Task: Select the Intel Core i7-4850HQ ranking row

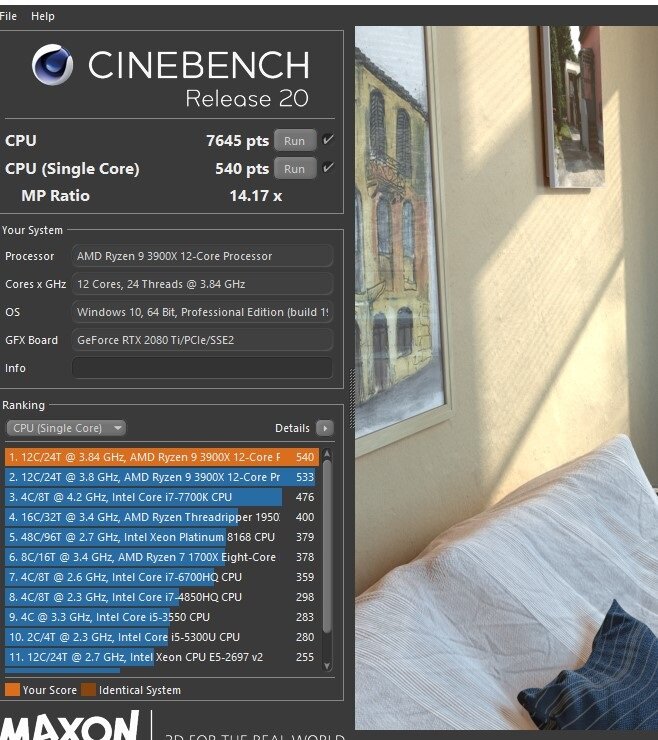Action: 162,597
